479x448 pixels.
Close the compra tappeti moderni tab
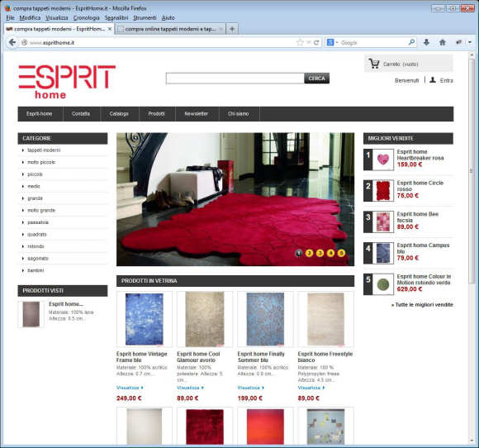tap(110, 29)
